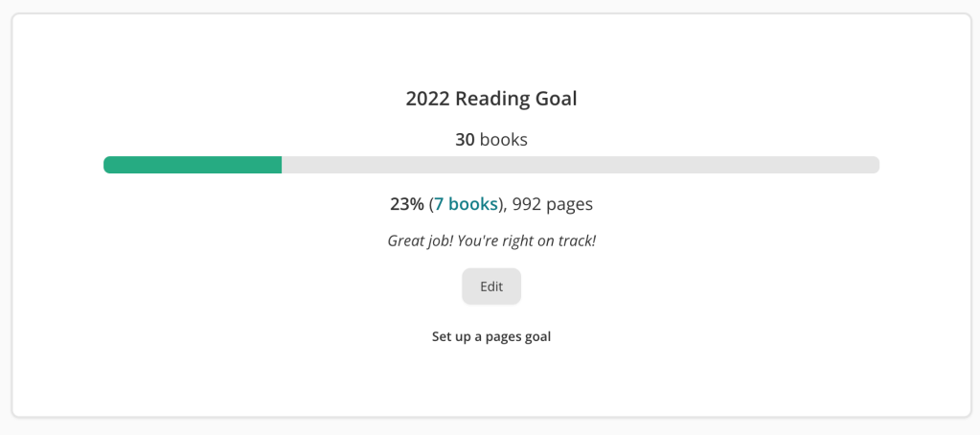Click the left start of the progress bar
The image size is (980, 435).
click(x=108, y=165)
